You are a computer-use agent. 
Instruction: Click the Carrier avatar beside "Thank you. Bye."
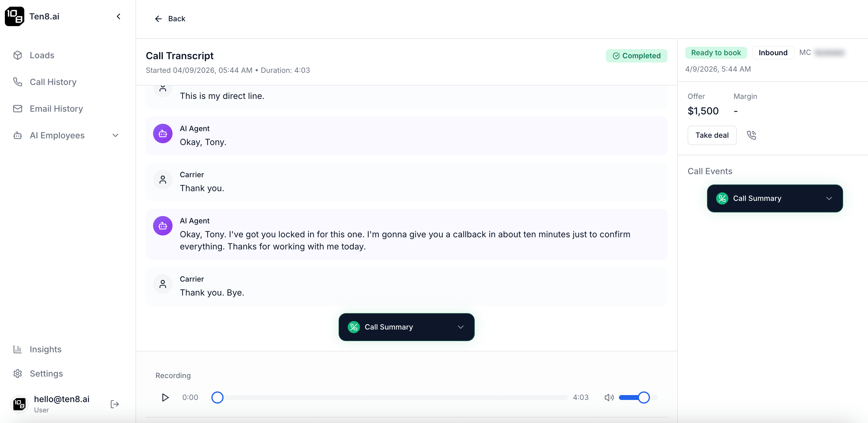click(163, 284)
